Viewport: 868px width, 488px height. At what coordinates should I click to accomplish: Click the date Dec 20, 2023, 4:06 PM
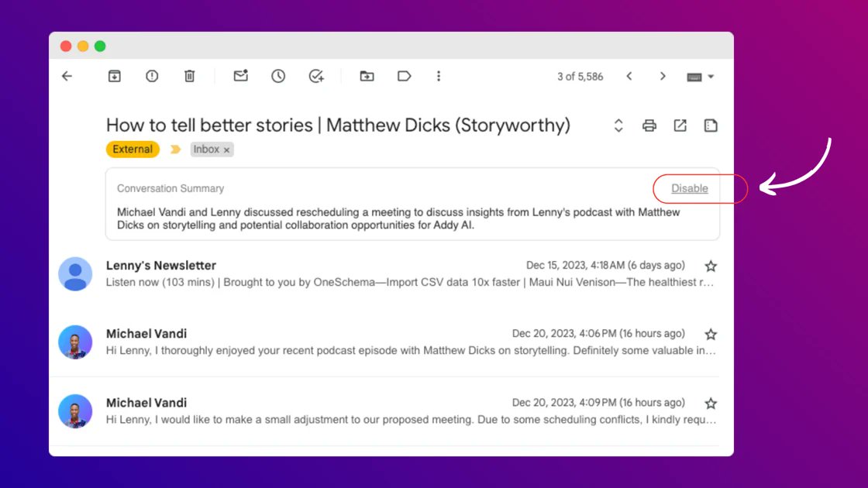(x=598, y=334)
